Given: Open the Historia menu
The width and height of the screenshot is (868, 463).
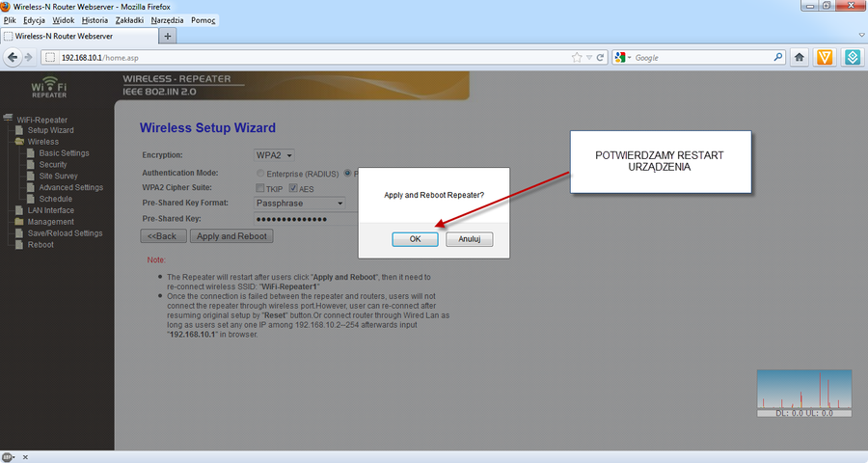Looking at the screenshot, I should (95, 20).
